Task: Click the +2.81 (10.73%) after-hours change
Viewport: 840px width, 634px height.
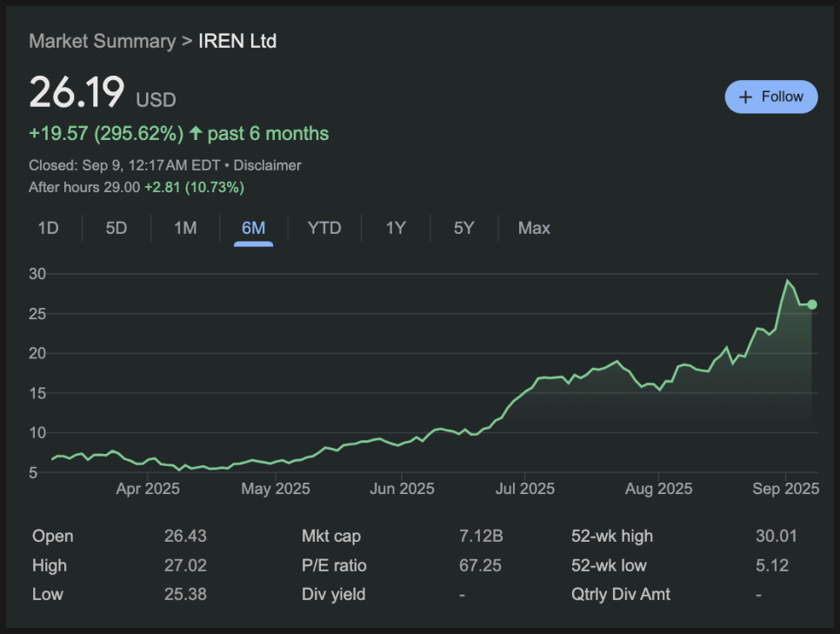Action: click(x=195, y=187)
